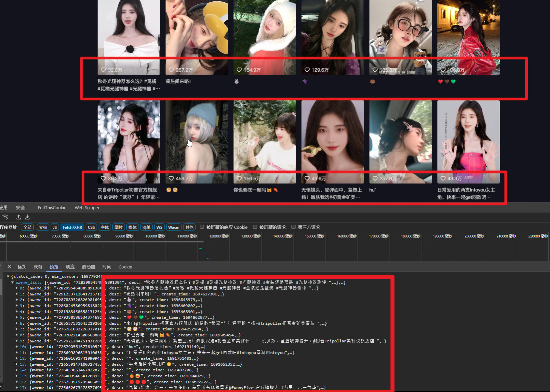Toggle the 全部 filter chip
The width and height of the screenshot is (550, 392).
27,227
